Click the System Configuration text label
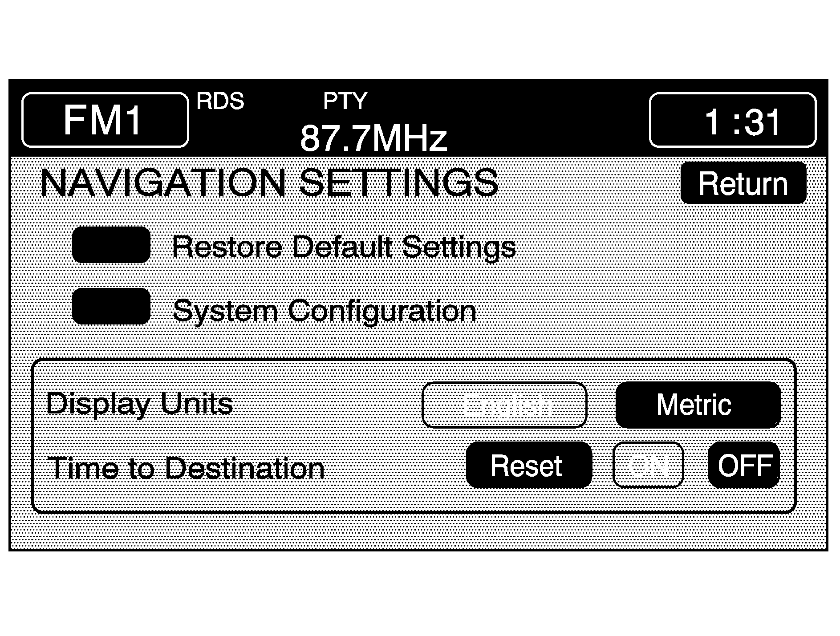This screenshot has height=636, width=840. [325, 310]
